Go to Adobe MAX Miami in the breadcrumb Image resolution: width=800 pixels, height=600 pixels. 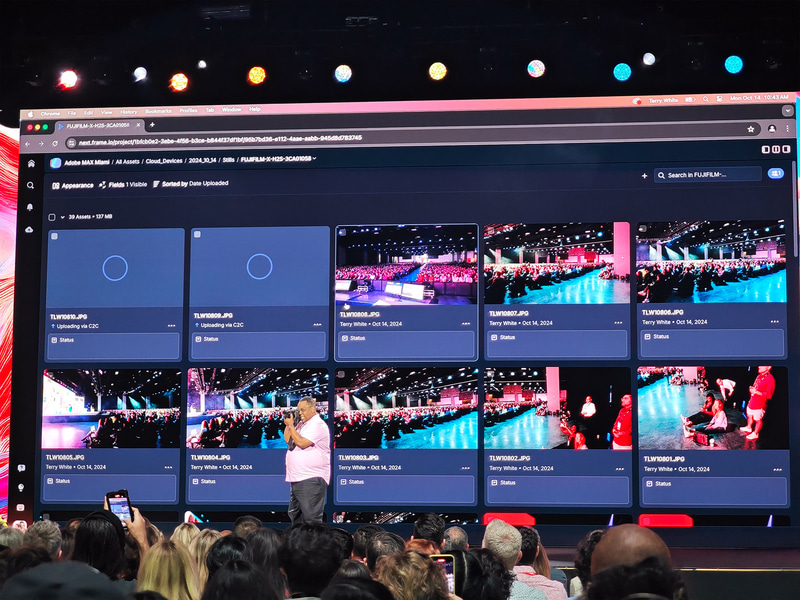tap(87, 162)
